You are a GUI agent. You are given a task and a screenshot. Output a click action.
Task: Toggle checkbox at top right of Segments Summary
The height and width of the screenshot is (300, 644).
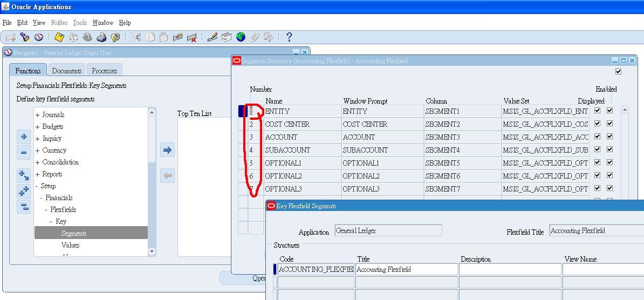(619, 72)
